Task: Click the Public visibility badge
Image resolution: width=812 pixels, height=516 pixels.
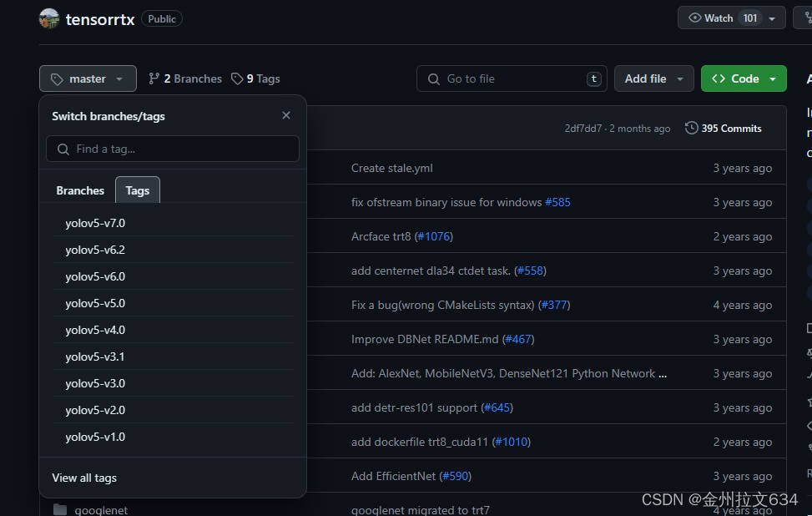Action: pos(162,19)
